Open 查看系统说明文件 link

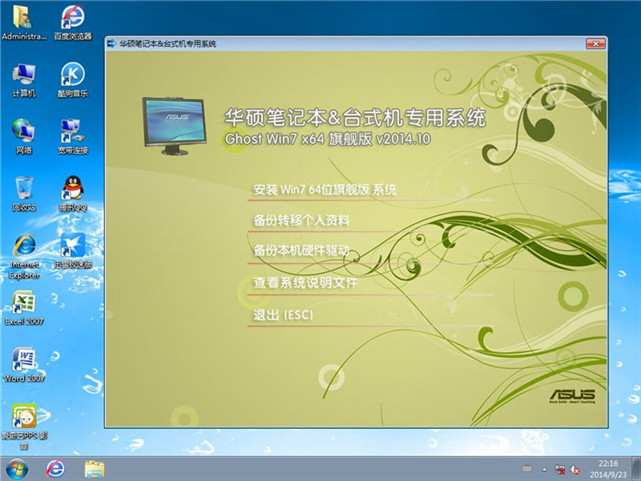tap(305, 283)
